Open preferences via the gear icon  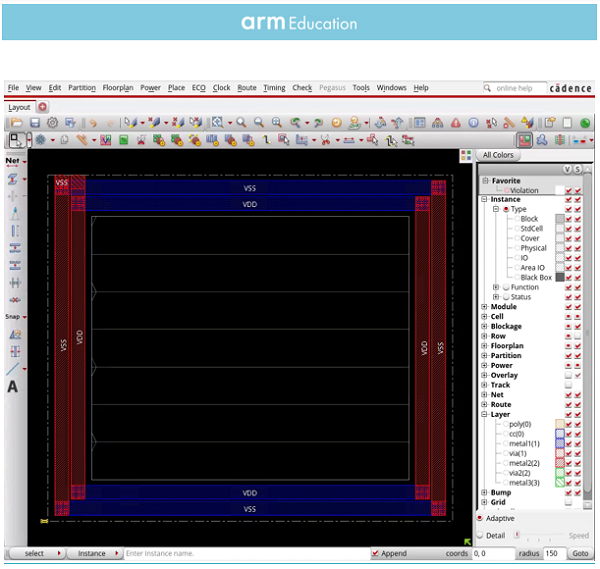click(52, 123)
